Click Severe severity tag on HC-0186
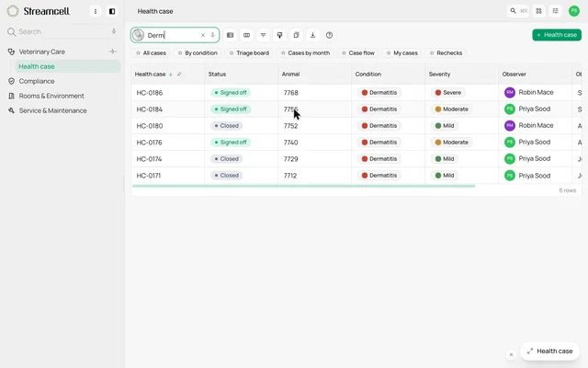 448,92
